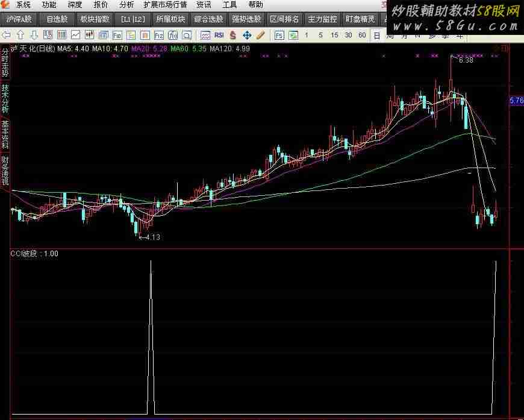Open the f(x) formula manager icon
This screenshot has height=420, width=524.
pyautogui.click(x=173, y=35)
